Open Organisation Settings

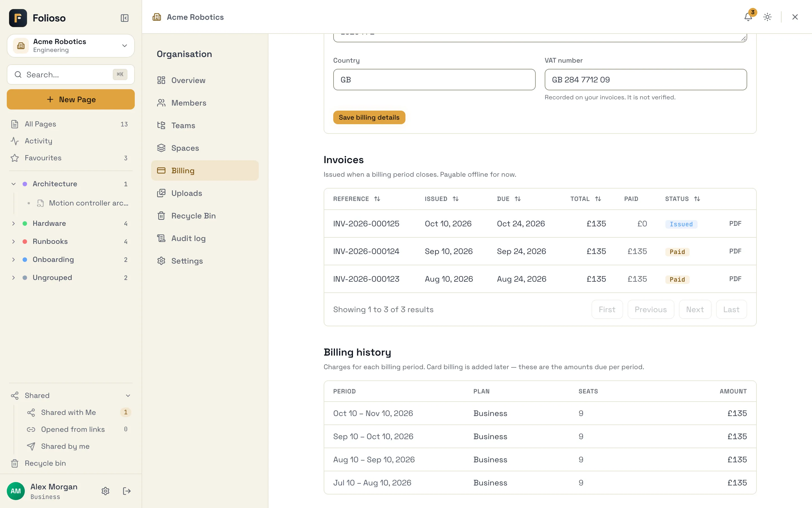coord(205,261)
